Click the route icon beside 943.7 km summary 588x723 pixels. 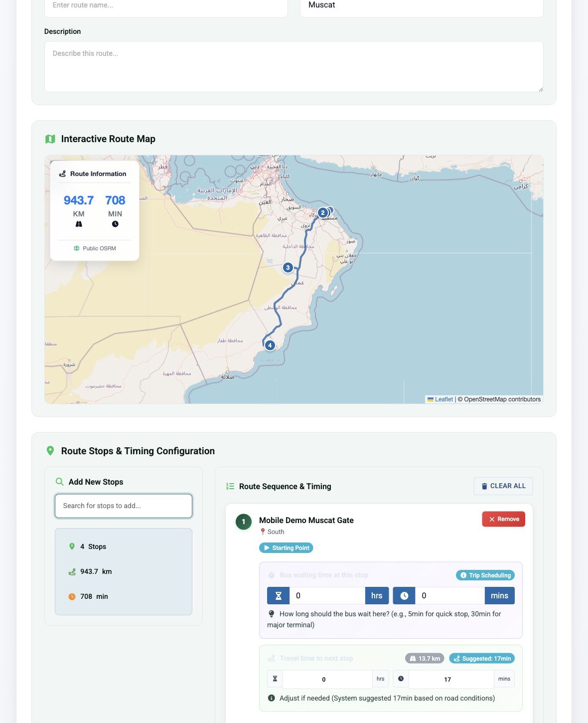pos(72,571)
